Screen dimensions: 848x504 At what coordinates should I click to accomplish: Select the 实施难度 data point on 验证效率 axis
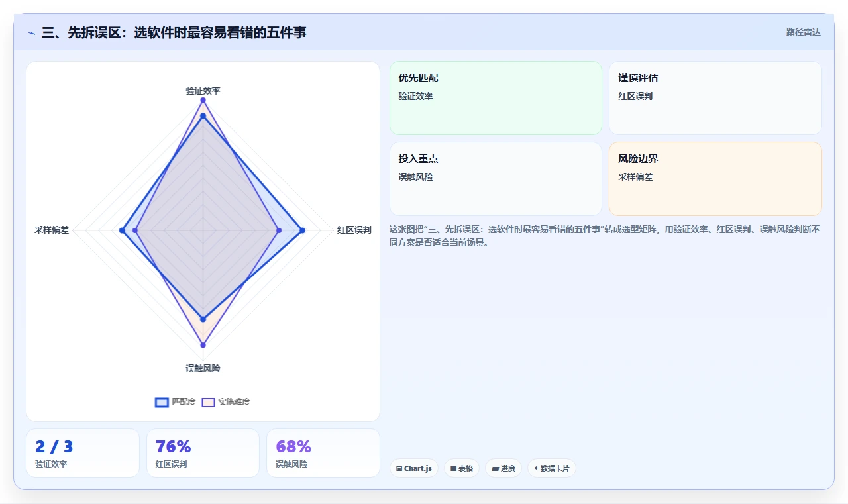click(203, 101)
